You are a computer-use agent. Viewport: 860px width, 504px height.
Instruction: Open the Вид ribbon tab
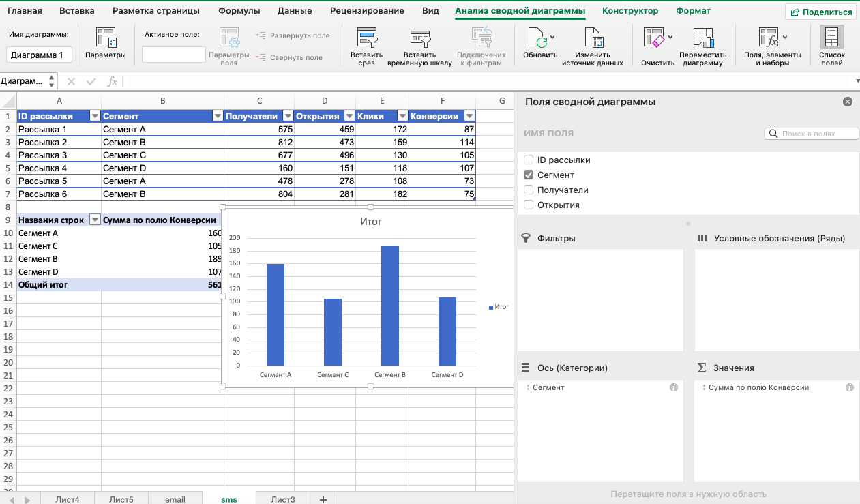pyautogui.click(x=430, y=11)
